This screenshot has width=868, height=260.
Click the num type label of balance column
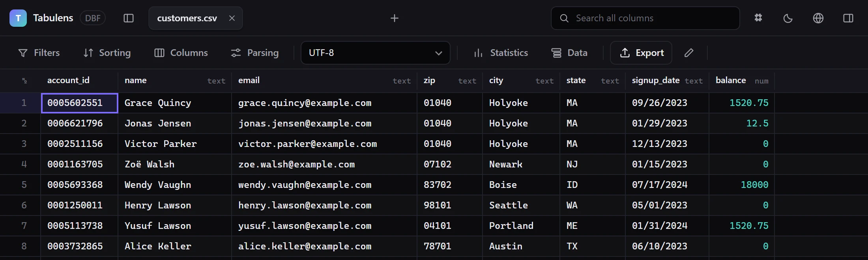[761, 81]
